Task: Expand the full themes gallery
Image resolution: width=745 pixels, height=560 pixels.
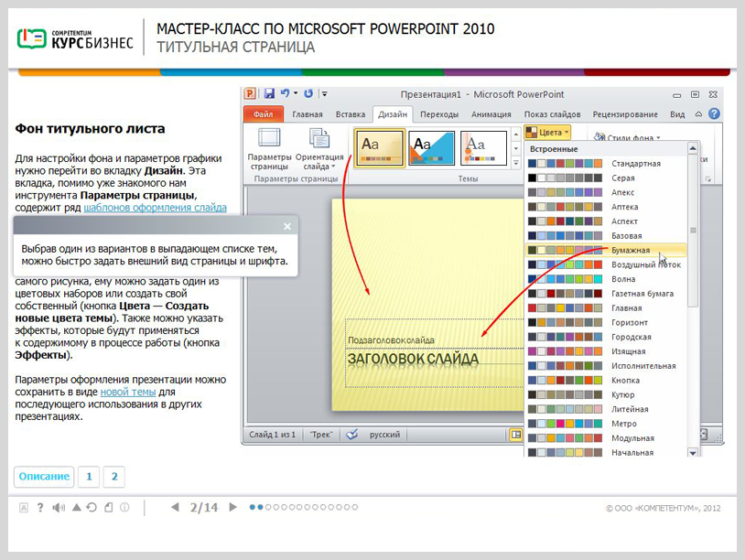Action: click(x=516, y=164)
